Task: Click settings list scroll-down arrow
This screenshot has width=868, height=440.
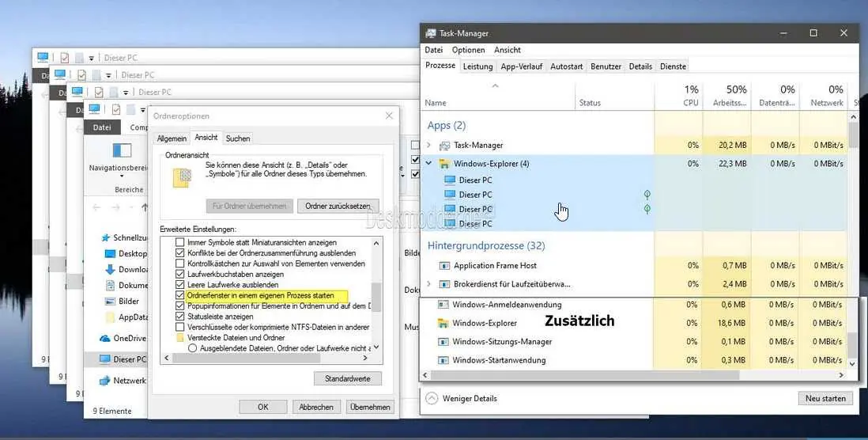Action: click(376, 347)
